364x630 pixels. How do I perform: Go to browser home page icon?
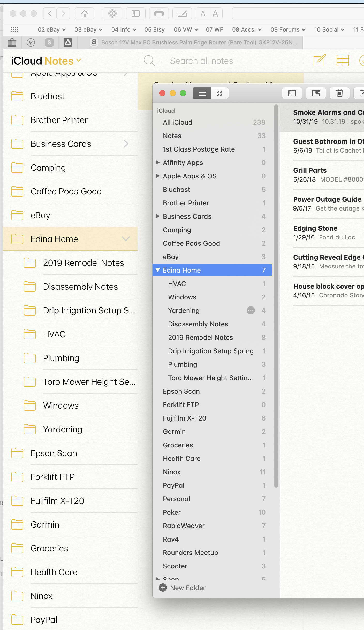[x=85, y=13]
